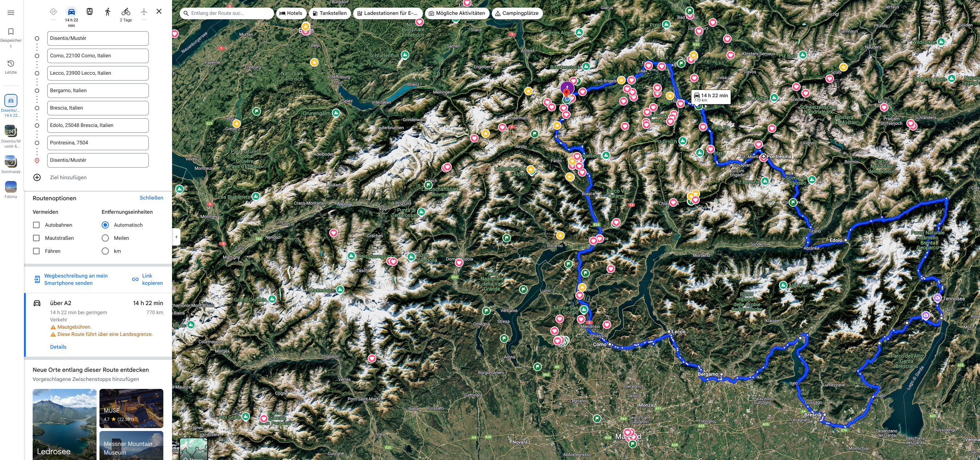This screenshot has width=980, height=460.
Task: Open the hamburger main menu
Action: [x=11, y=13]
